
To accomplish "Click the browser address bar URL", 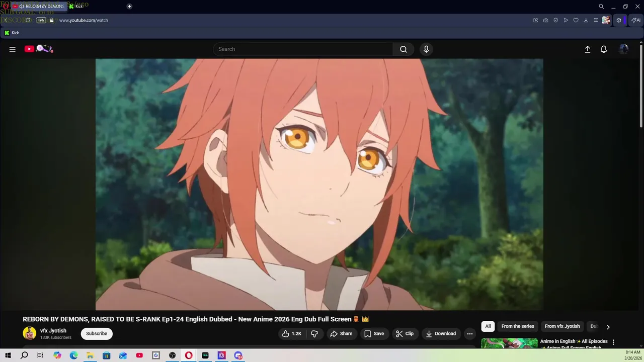I will [x=84, y=20].
